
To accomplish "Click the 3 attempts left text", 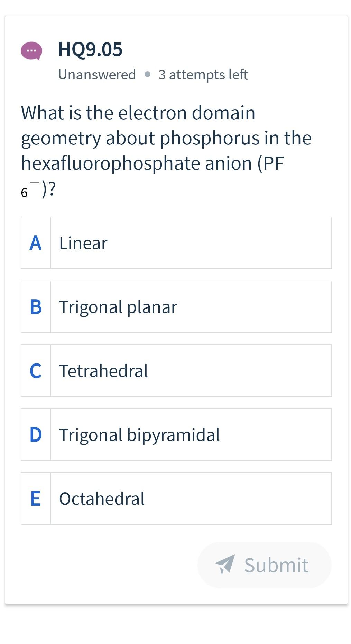I will (203, 75).
